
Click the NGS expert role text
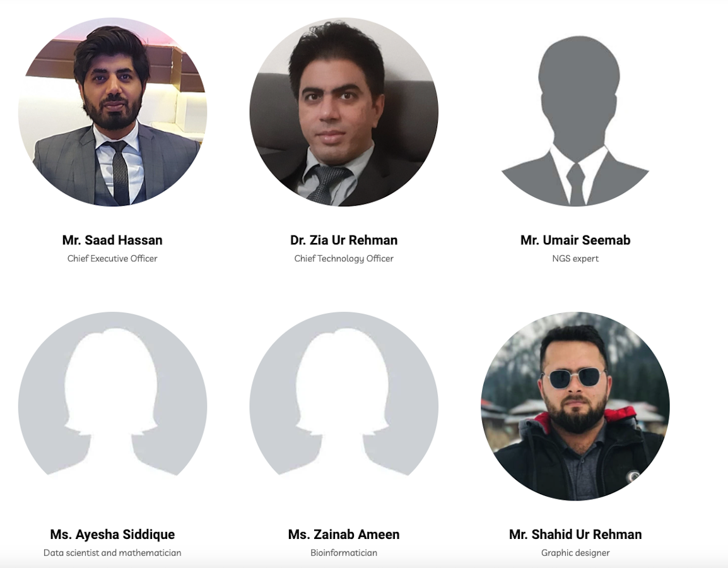point(575,259)
